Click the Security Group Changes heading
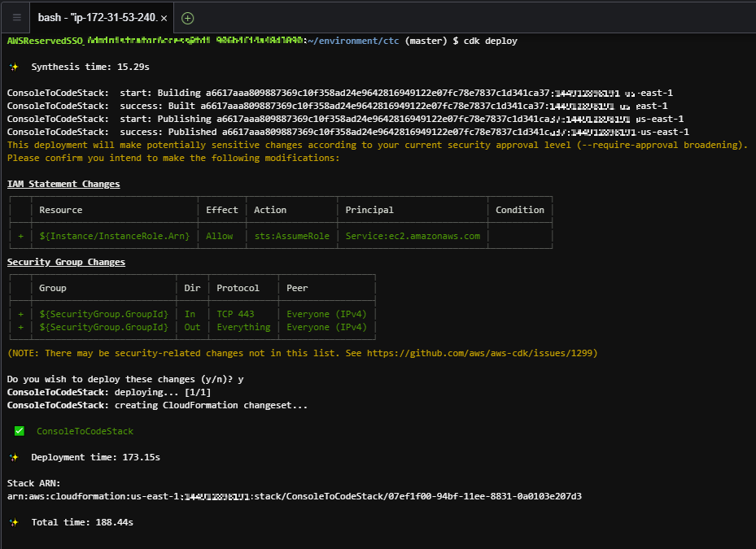This screenshot has width=756, height=549. pyautogui.click(x=66, y=262)
